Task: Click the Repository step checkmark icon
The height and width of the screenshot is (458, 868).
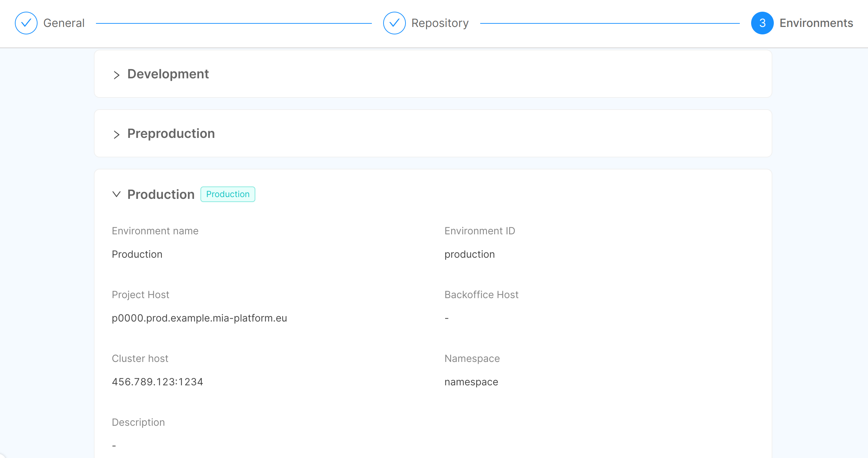Action: (394, 23)
